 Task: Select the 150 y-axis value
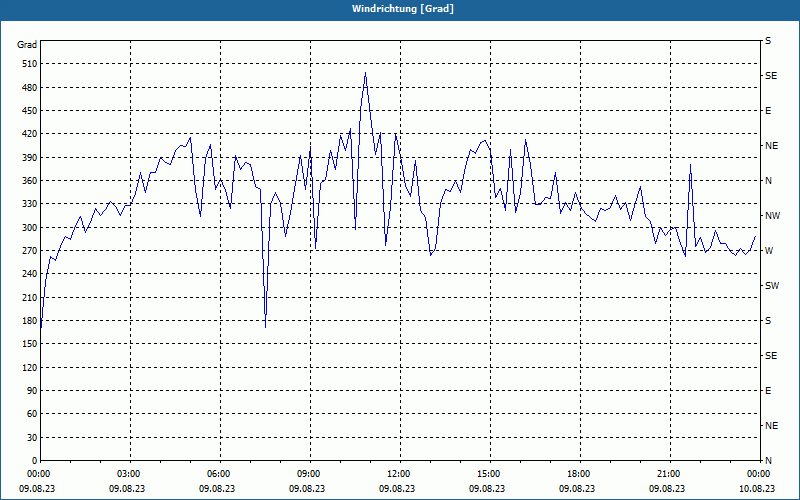[30, 344]
